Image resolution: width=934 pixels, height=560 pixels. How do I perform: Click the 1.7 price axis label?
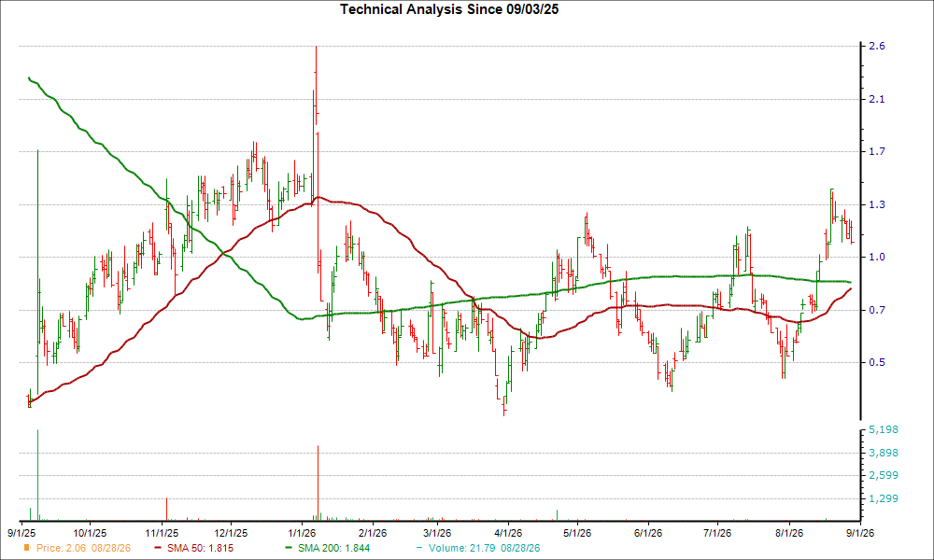(877, 152)
